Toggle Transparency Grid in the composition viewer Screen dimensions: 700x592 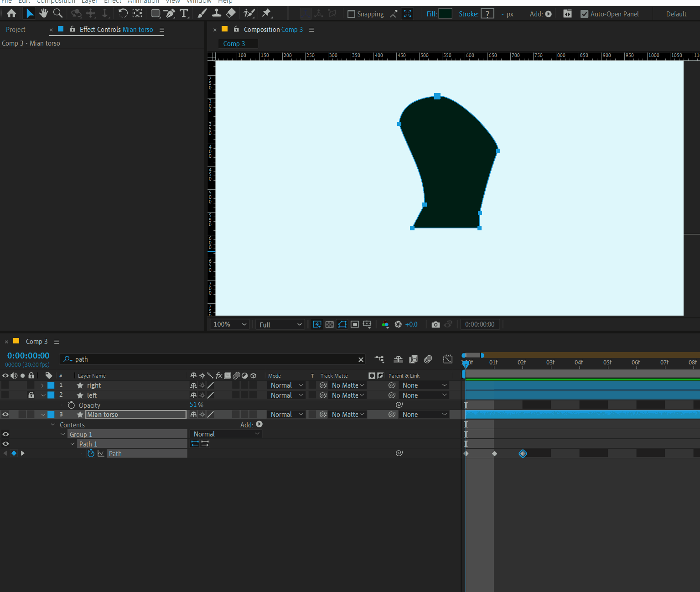tap(329, 324)
